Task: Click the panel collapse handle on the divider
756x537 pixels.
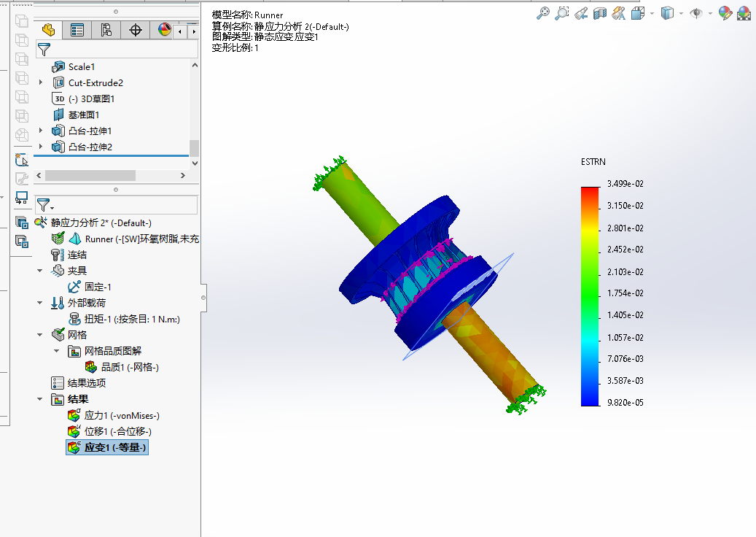Action: pyautogui.click(x=203, y=298)
